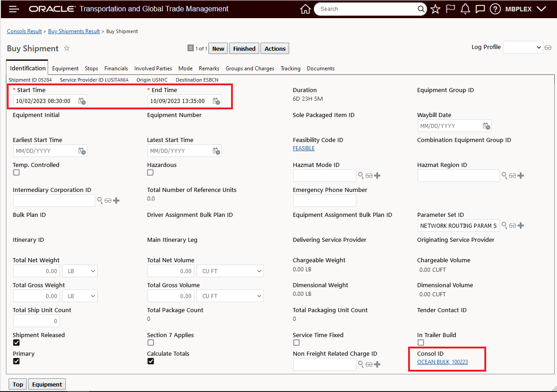Viewport: 557px width, 392px height.
Task: Open Total Gross Volume unit dropdown
Action: coord(230,296)
